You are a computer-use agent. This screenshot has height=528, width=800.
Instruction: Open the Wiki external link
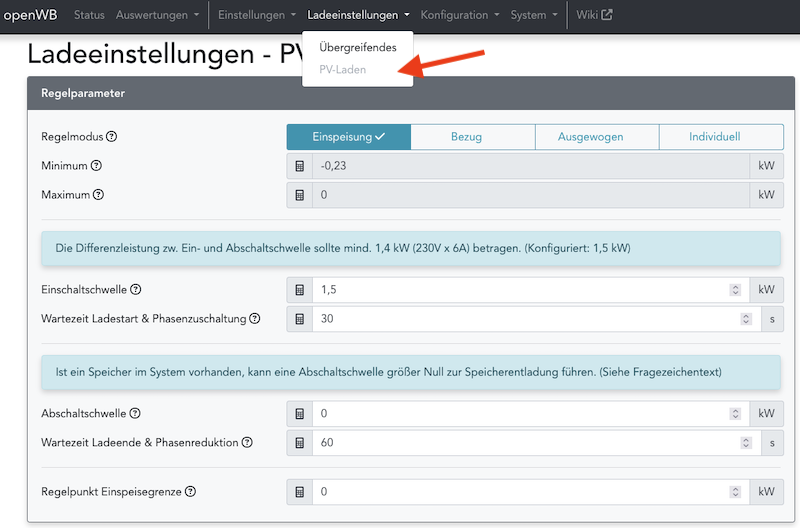pos(594,15)
